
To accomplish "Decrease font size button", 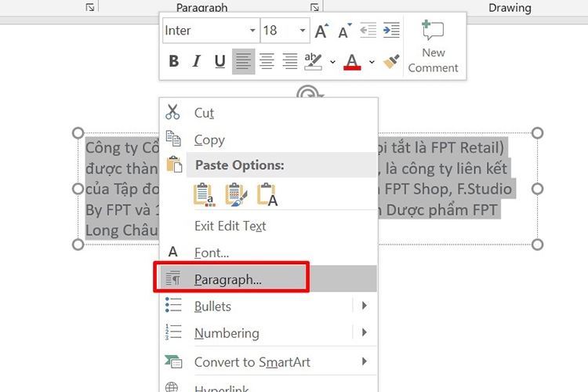I will coord(344,31).
